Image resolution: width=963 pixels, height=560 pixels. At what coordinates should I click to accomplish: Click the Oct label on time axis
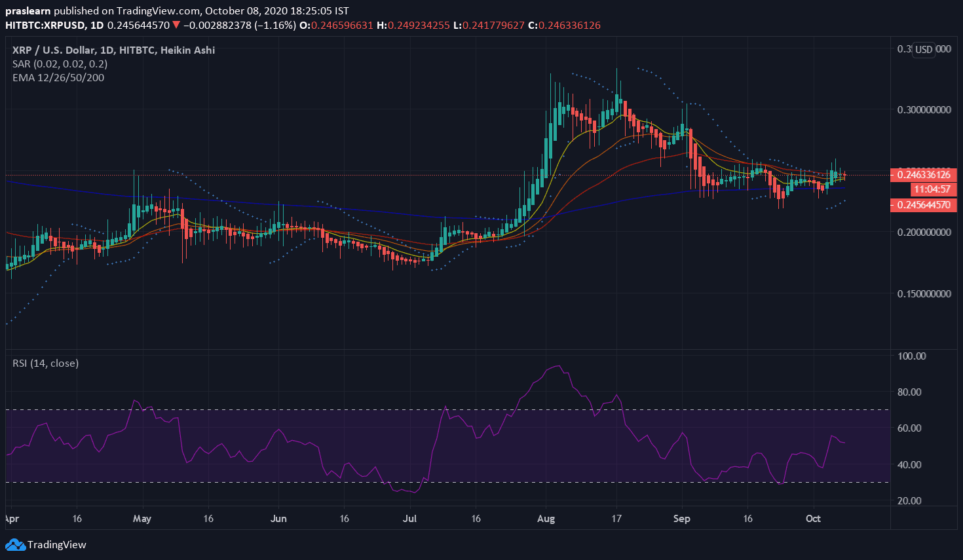click(x=813, y=518)
